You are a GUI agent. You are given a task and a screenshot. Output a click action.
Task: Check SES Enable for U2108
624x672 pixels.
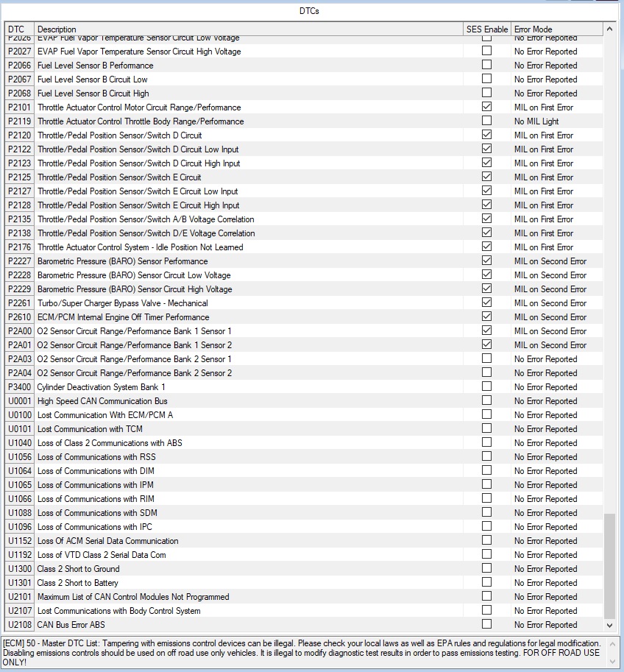(x=486, y=624)
